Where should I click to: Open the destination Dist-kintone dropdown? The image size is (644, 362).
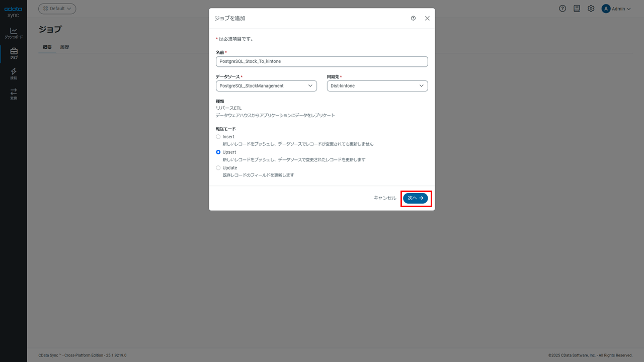click(x=377, y=86)
